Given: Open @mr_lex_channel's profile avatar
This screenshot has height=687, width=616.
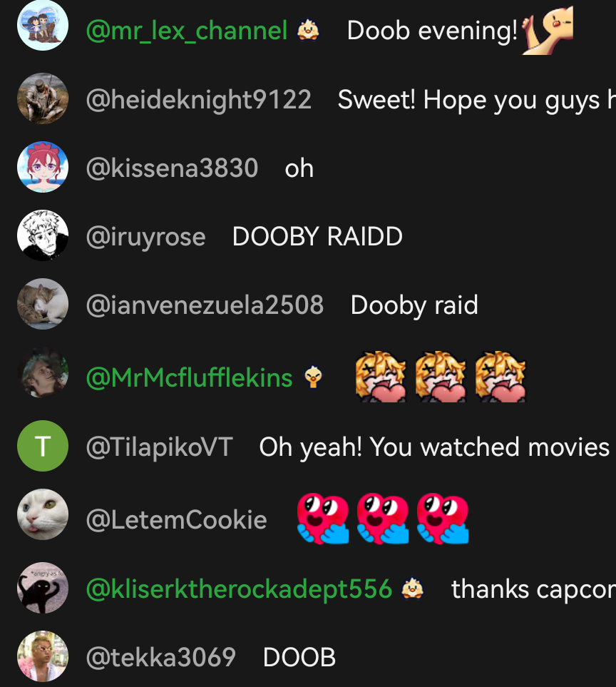Looking at the screenshot, I should point(43,25).
